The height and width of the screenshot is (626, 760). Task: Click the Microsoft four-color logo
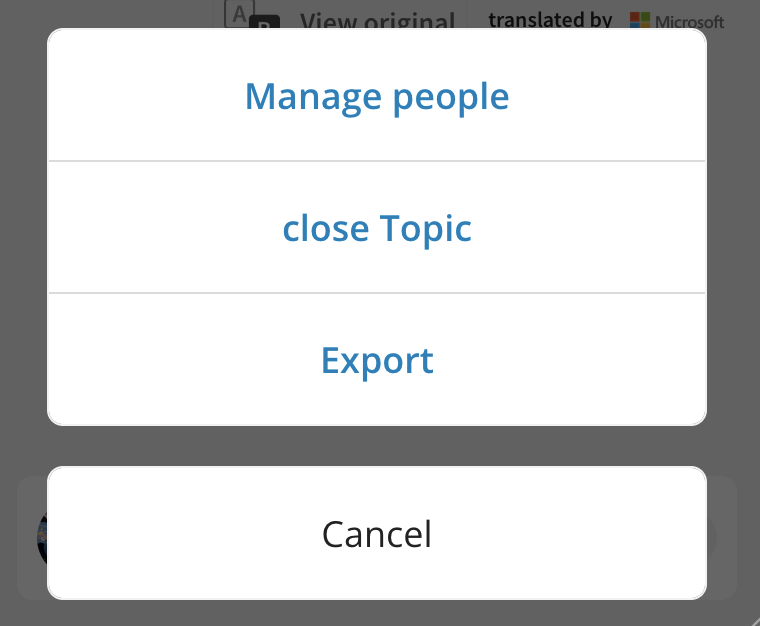click(640, 20)
